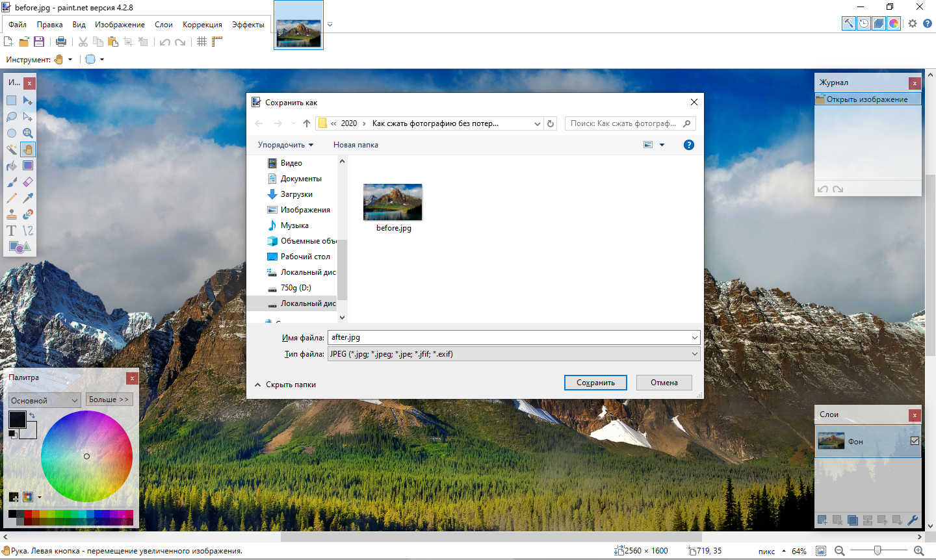Toggle the rulers display in toolbar
Screen dimensions: 936x560
[x=217, y=42]
